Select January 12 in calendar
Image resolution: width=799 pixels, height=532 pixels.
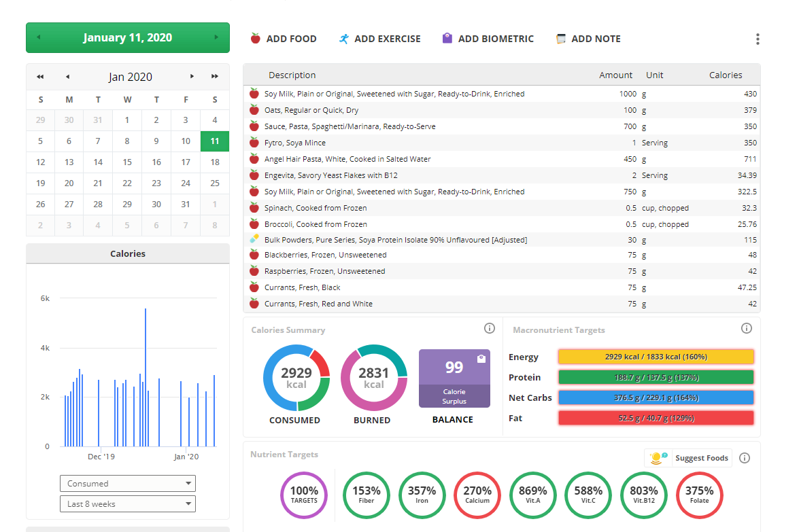pos(40,162)
